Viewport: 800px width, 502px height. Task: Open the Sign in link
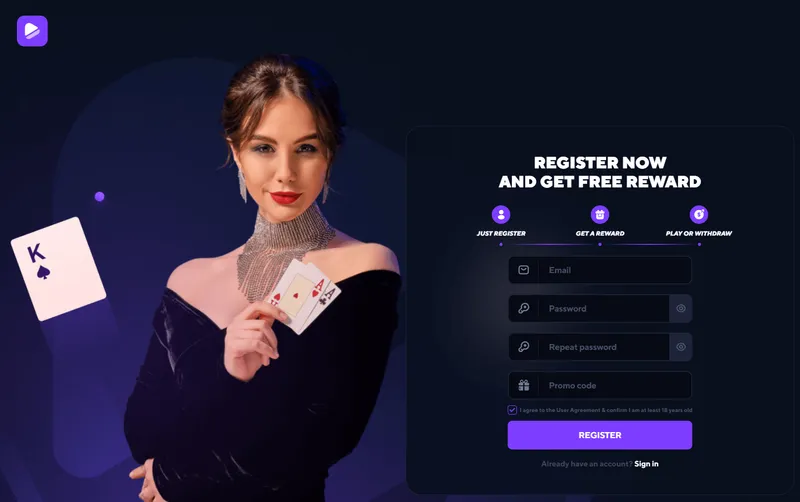click(646, 464)
